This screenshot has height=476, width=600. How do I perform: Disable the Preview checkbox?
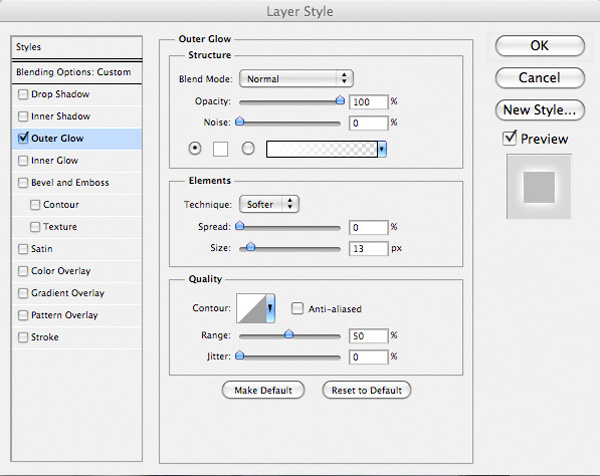(510, 139)
